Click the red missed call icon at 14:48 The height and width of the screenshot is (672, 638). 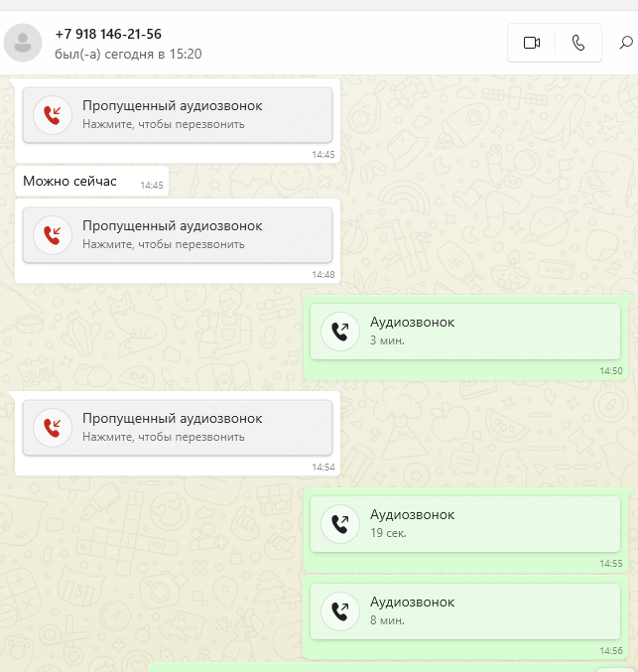(53, 235)
